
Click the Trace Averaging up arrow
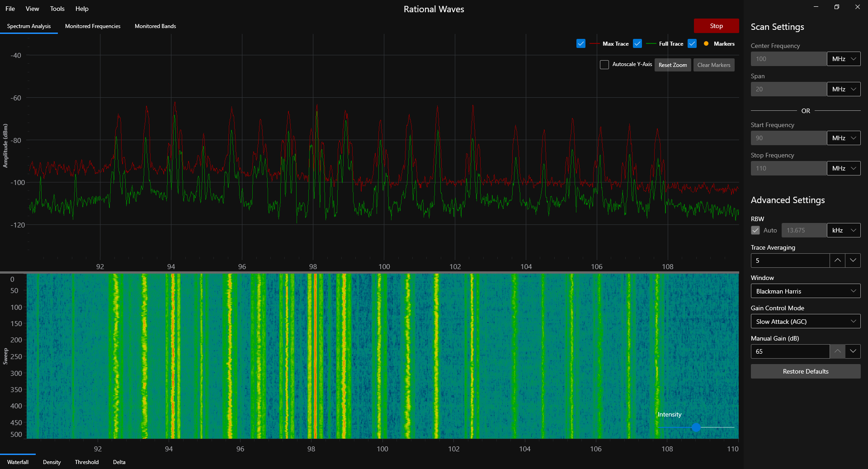tap(838, 261)
